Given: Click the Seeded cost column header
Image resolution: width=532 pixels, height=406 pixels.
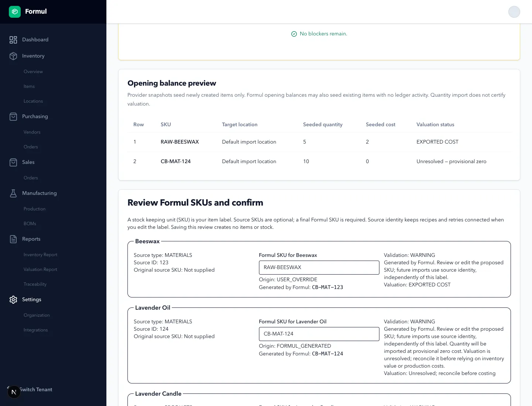Looking at the screenshot, I should click(x=381, y=125).
